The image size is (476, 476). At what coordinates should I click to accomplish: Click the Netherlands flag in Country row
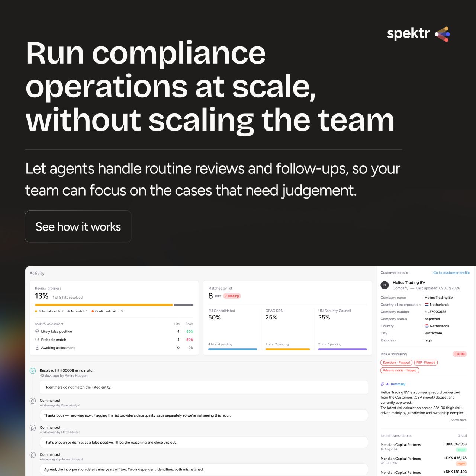coord(427,326)
